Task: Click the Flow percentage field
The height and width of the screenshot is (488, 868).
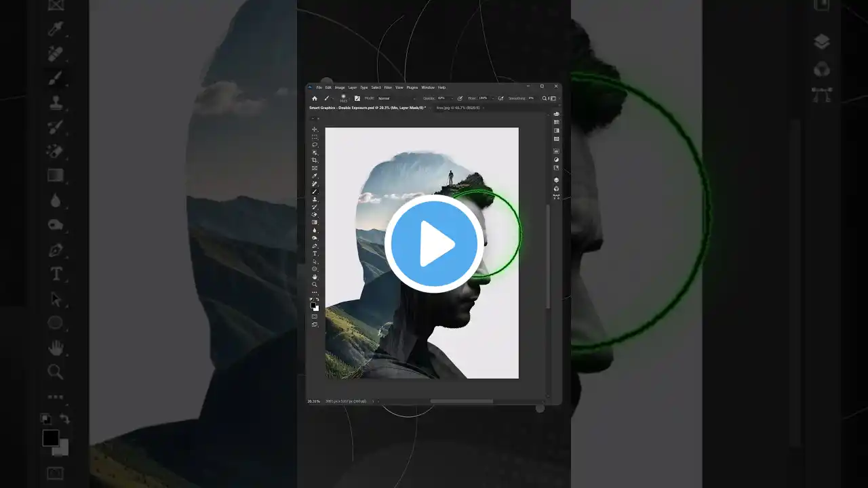Action: pyautogui.click(x=484, y=98)
